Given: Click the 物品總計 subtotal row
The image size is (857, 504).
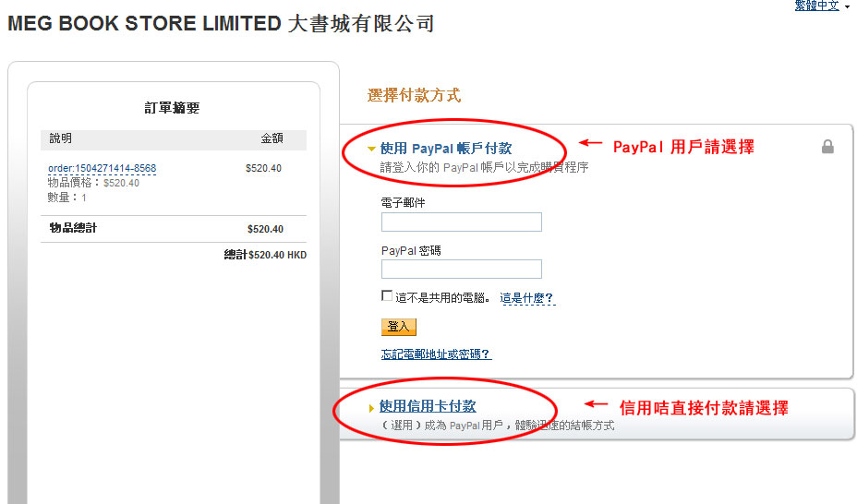Looking at the screenshot, I should [174, 228].
